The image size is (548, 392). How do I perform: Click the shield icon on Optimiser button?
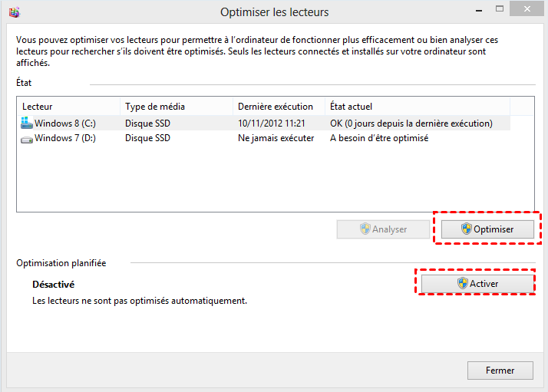[x=466, y=229]
